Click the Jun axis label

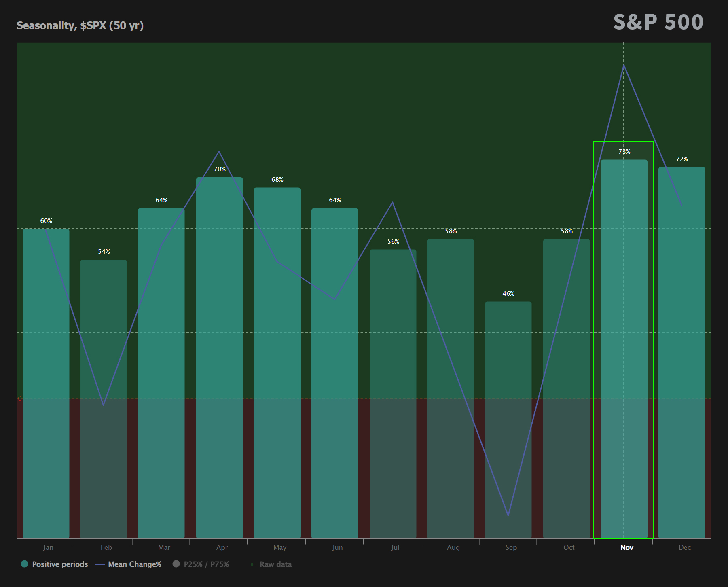[337, 547]
